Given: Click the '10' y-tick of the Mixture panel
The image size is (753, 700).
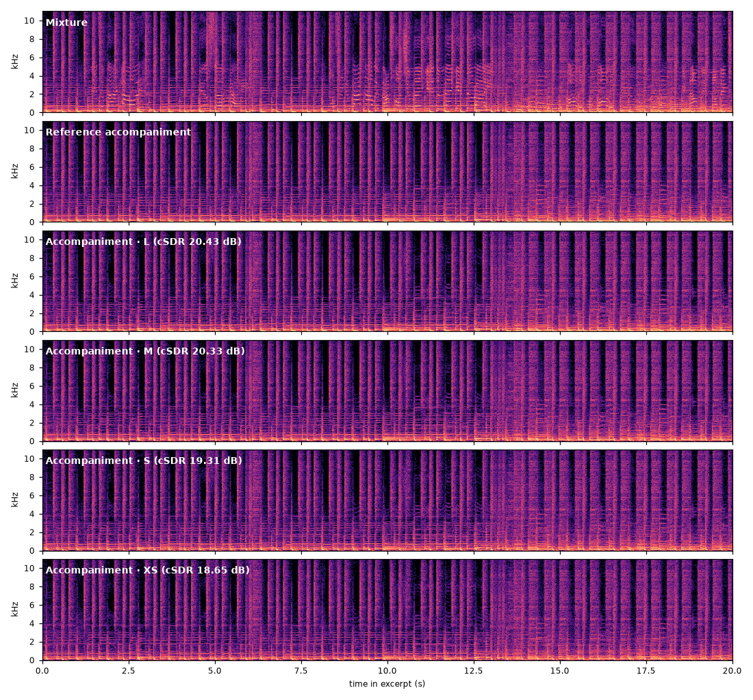Looking at the screenshot, I should [29, 21].
